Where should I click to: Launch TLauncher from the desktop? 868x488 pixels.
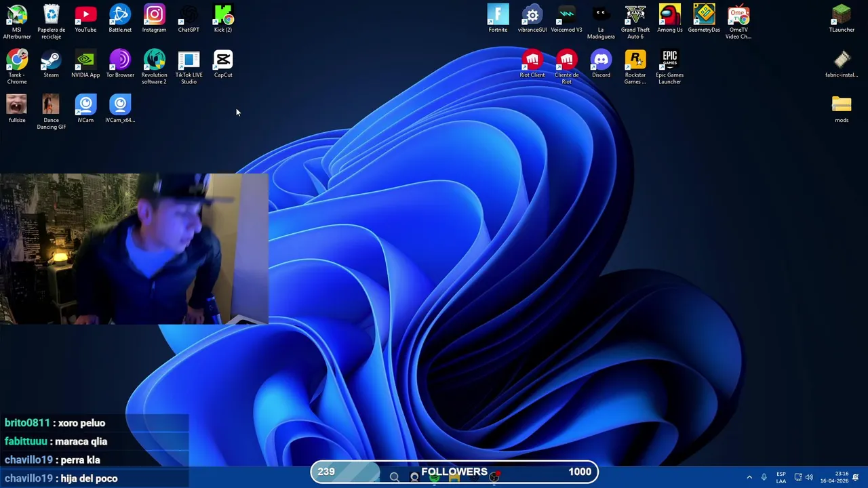(842, 19)
